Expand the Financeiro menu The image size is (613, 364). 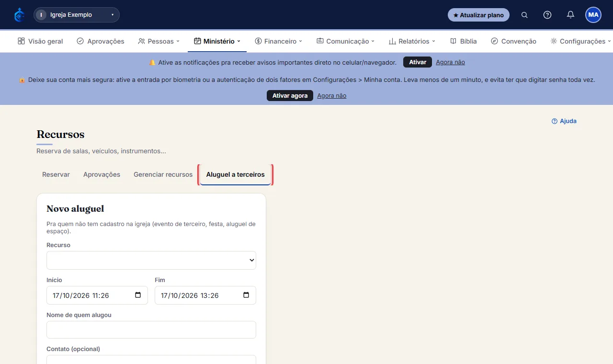pyautogui.click(x=278, y=41)
